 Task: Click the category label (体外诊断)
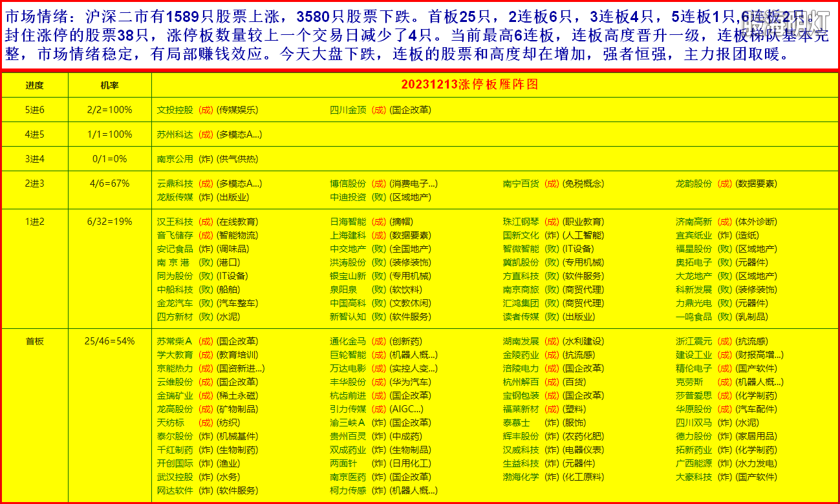point(757,222)
